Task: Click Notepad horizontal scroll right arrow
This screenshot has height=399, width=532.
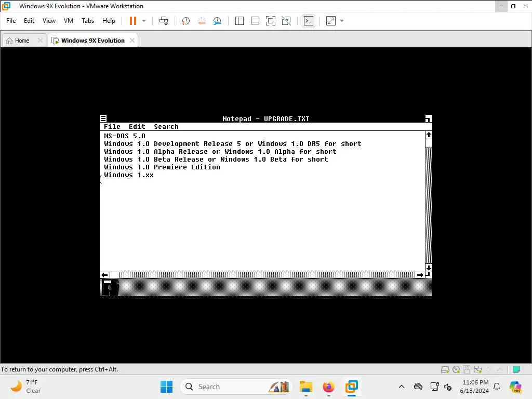Action: click(x=420, y=275)
